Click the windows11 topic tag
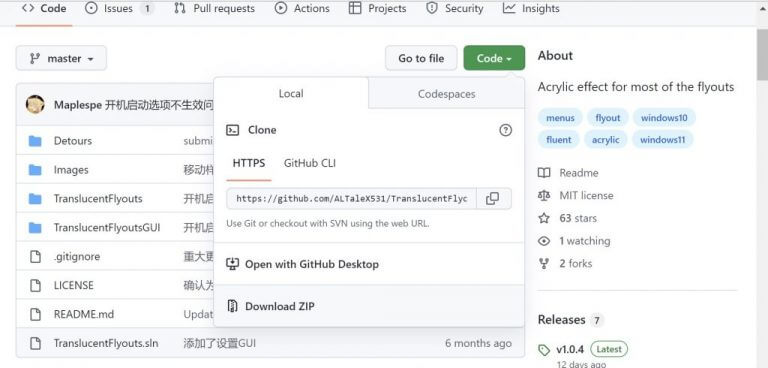This screenshot has height=368, width=768. tap(663, 140)
